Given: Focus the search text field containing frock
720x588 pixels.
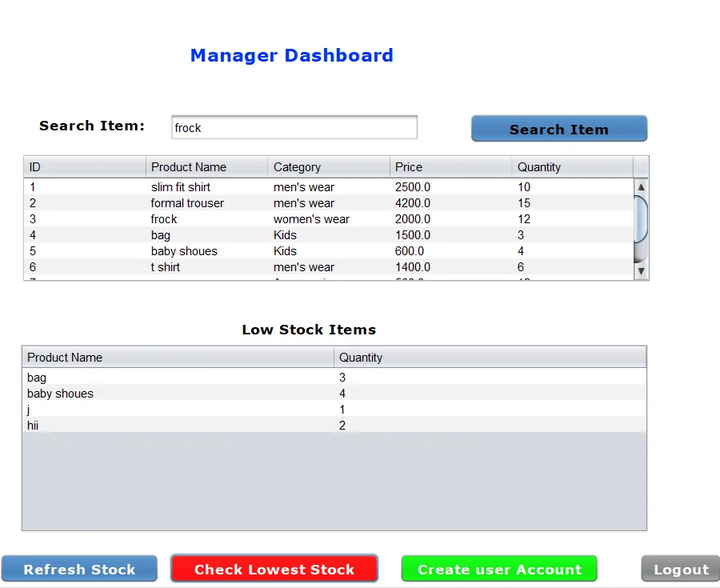Looking at the screenshot, I should point(294,127).
